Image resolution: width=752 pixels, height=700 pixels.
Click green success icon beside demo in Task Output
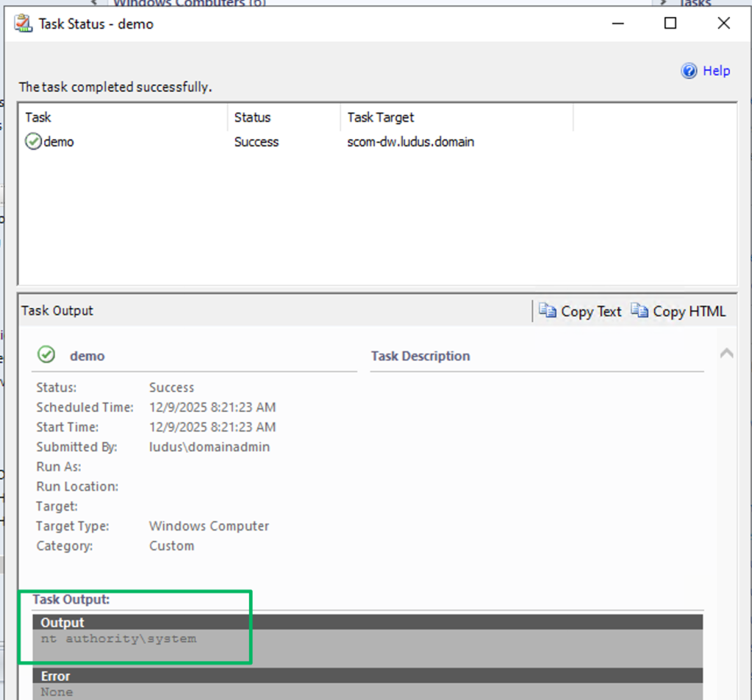coord(46,355)
